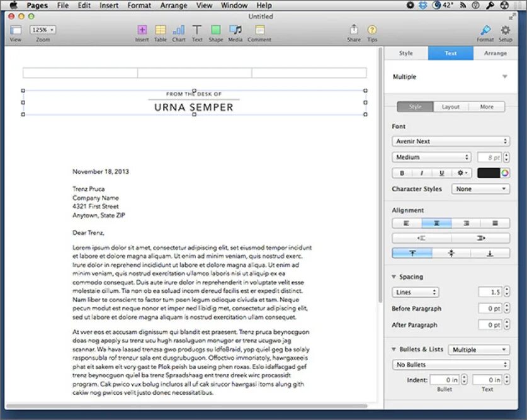Screen dimensions: 527x420
Task: Select center text alignment
Action: pos(436,222)
